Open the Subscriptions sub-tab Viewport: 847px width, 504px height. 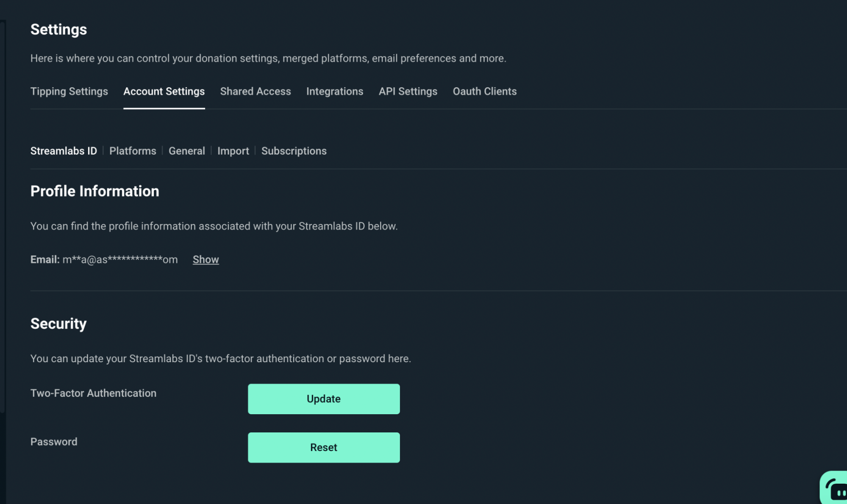(294, 151)
